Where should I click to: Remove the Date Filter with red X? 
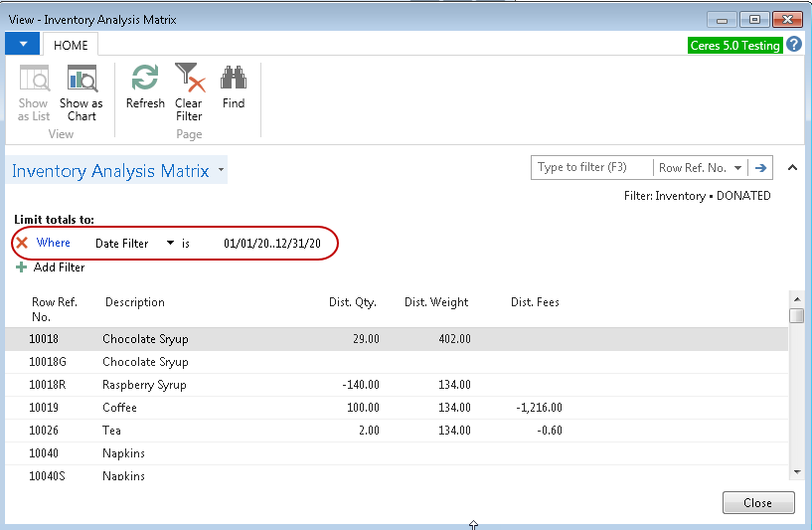click(22, 243)
